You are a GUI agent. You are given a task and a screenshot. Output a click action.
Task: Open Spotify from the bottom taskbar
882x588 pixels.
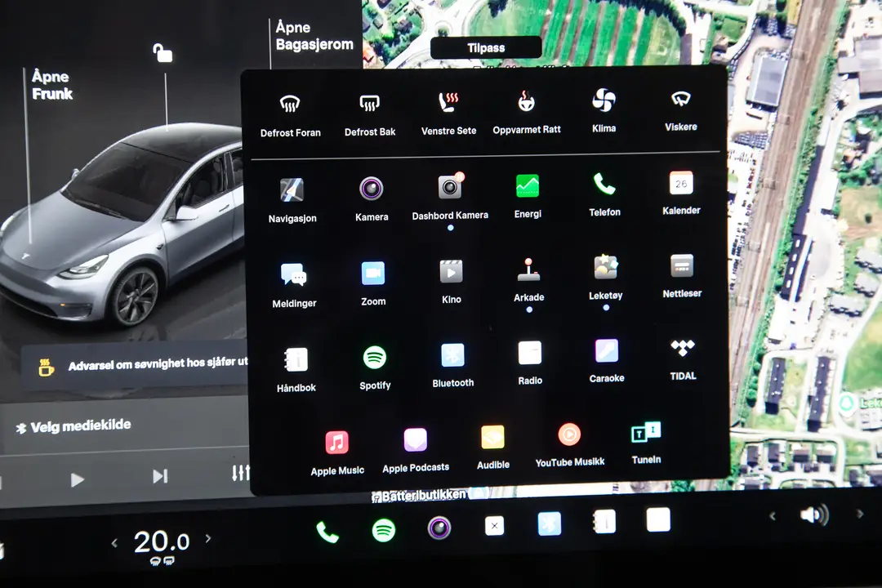383,528
